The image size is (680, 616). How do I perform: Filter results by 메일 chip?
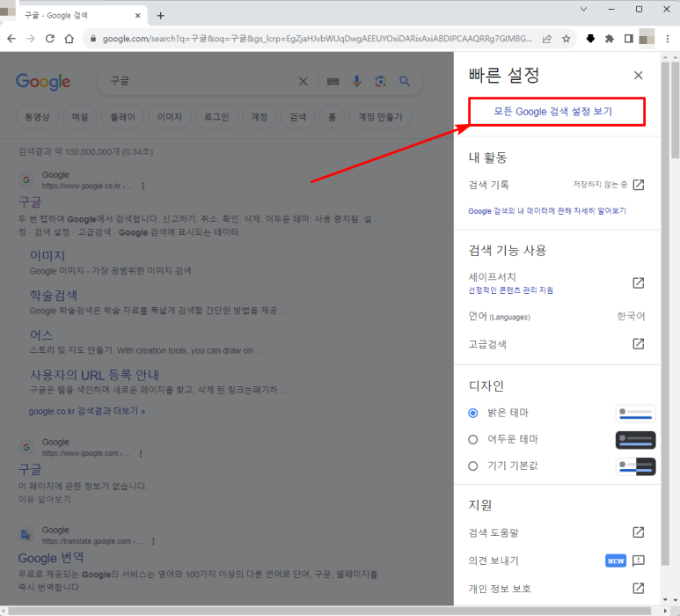pos(80,117)
